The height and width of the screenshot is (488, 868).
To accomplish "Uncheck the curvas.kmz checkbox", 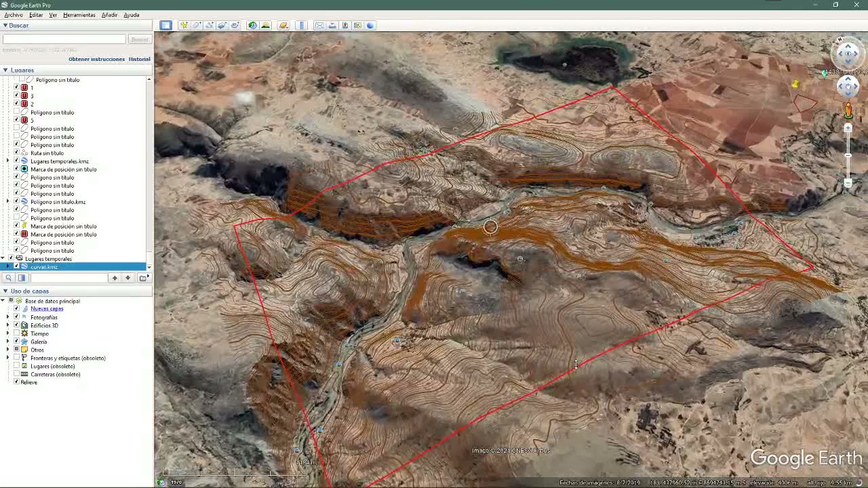I will (x=16, y=267).
